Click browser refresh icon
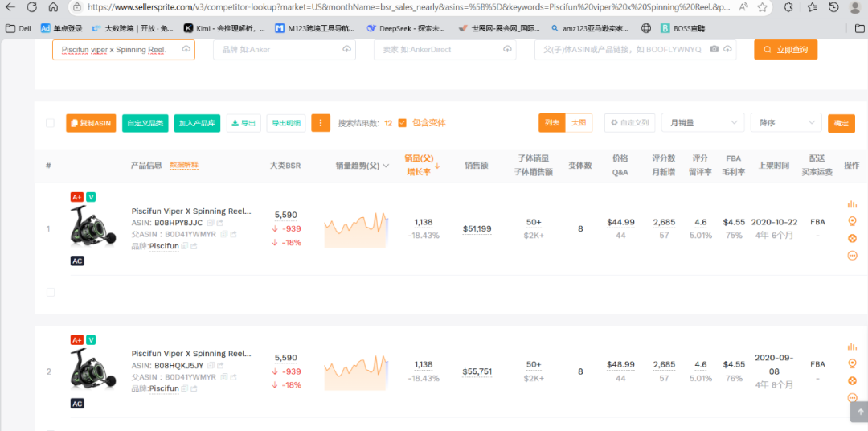The image size is (868, 431). 32,7
